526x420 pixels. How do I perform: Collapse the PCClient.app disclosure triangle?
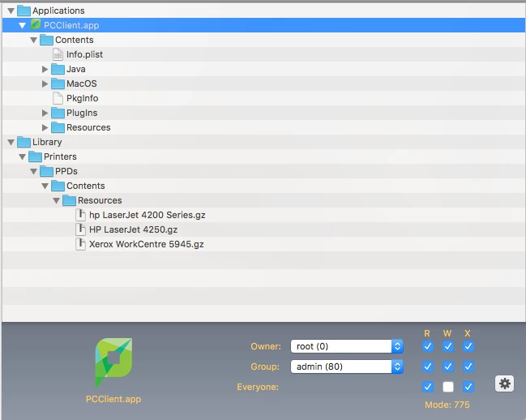point(22,25)
